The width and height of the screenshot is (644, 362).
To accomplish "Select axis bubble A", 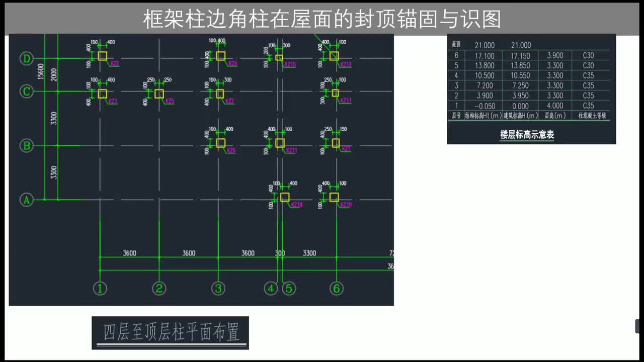I will [x=26, y=200].
